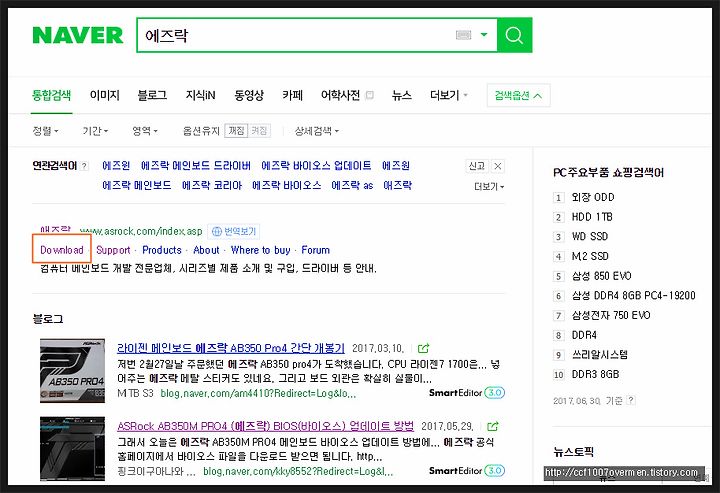Open the on-screen keyboard icon in search box
The image size is (720, 493).
pos(463,35)
